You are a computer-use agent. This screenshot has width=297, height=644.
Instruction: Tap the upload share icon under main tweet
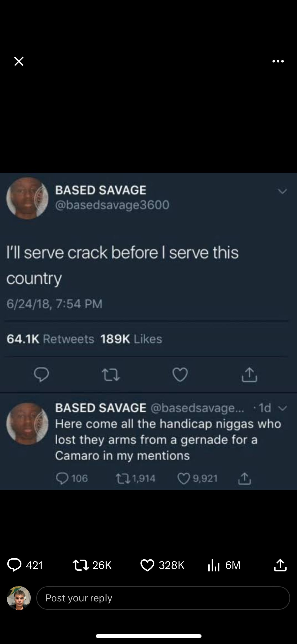pos(249,375)
